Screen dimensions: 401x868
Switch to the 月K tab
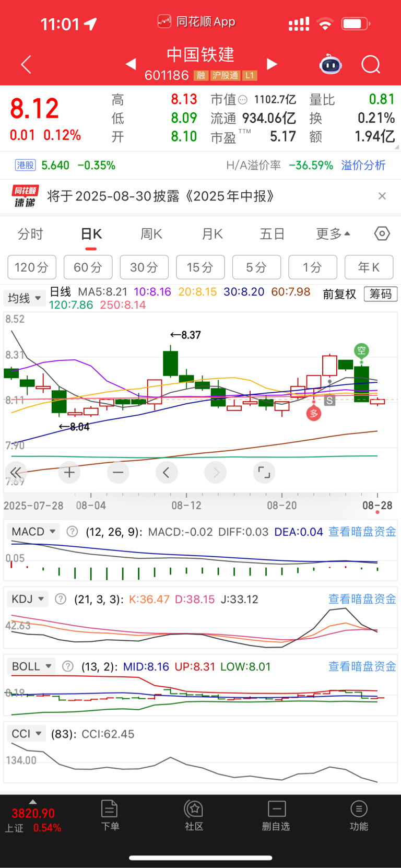[213, 233]
